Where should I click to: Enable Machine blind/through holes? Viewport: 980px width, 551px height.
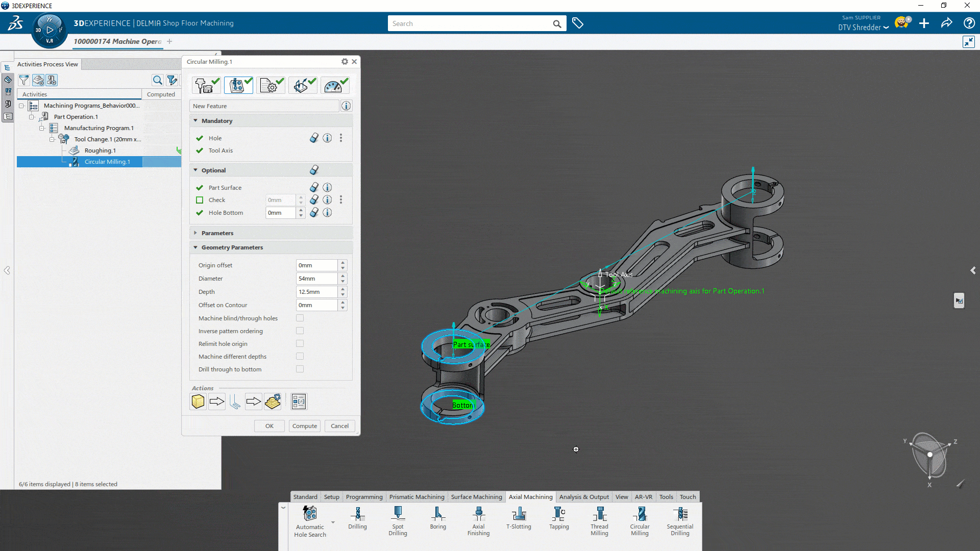(x=300, y=317)
